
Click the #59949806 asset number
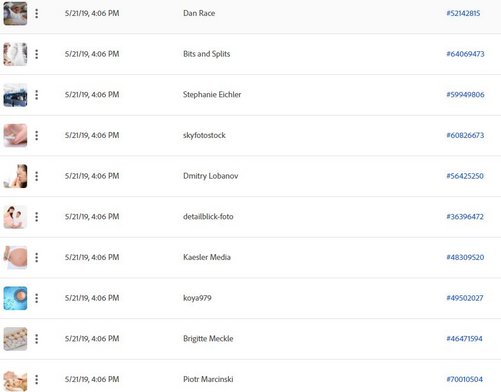click(465, 95)
